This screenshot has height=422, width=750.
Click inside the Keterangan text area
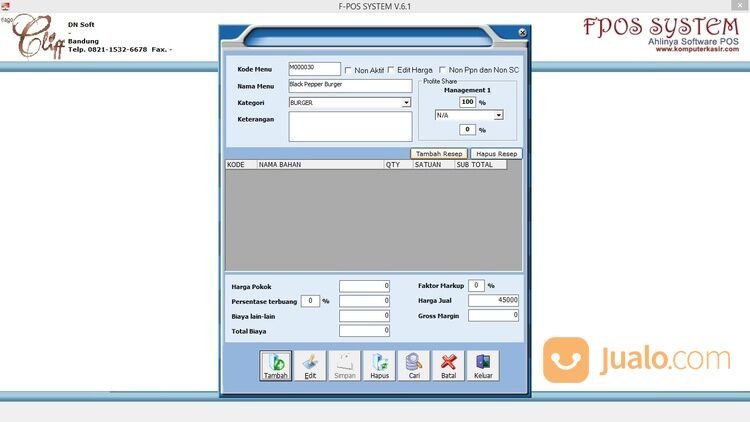pos(349,126)
